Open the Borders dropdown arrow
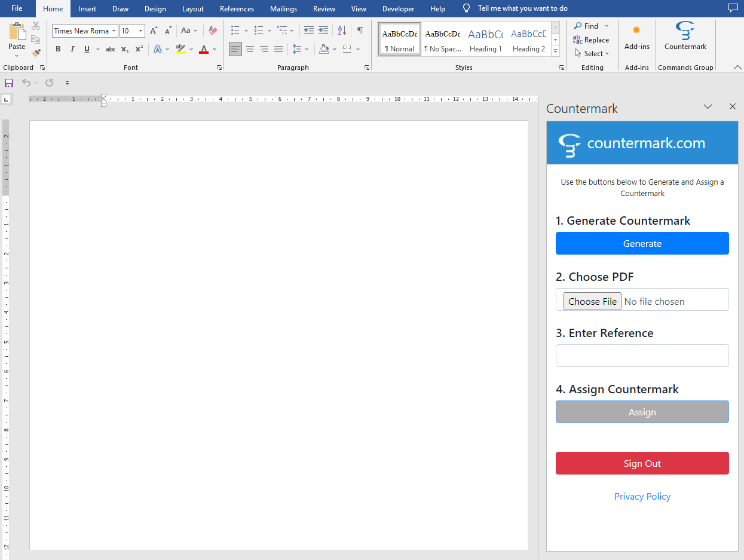 [358, 49]
